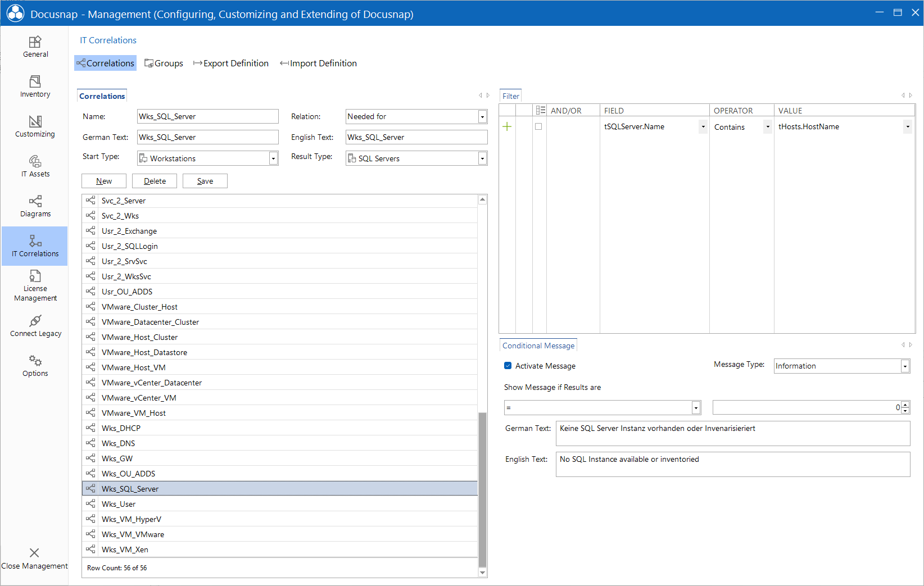Open the Options gears icon

(35, 361)
